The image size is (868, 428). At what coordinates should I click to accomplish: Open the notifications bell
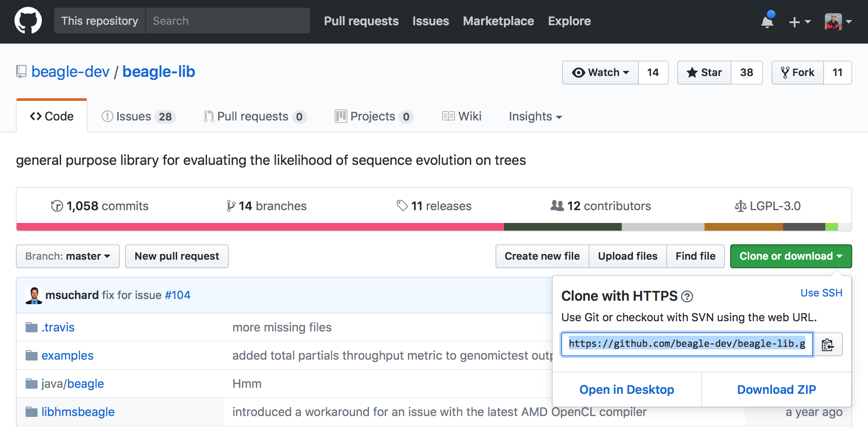[x=767, y=21]
